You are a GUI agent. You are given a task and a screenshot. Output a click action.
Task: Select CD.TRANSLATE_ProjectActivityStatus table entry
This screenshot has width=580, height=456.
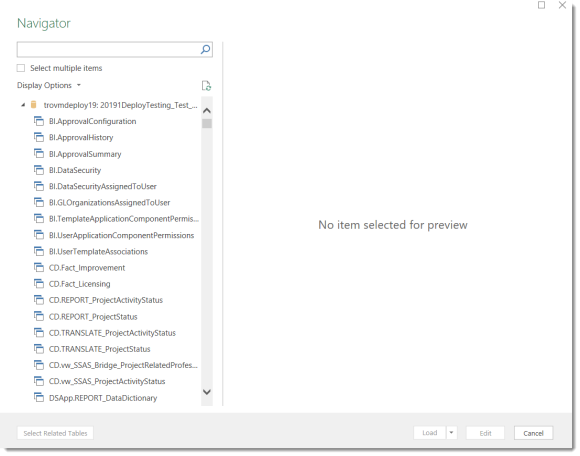112,332
